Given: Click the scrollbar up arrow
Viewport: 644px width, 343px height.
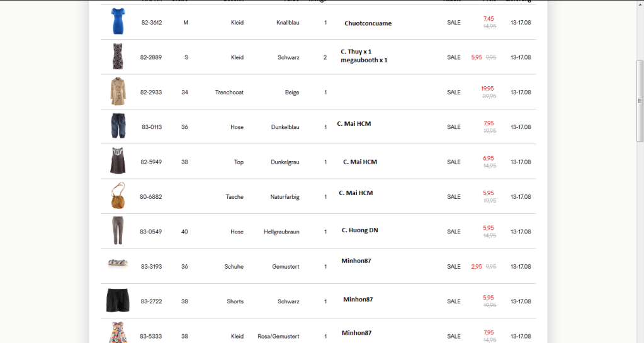Looking at the screenshot, I should [x=640, y=4].
